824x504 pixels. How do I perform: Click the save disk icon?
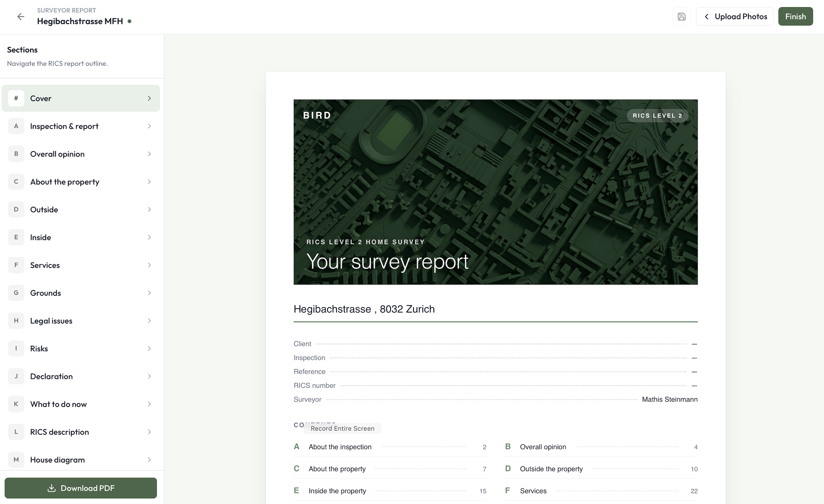[x=682, y=16]
